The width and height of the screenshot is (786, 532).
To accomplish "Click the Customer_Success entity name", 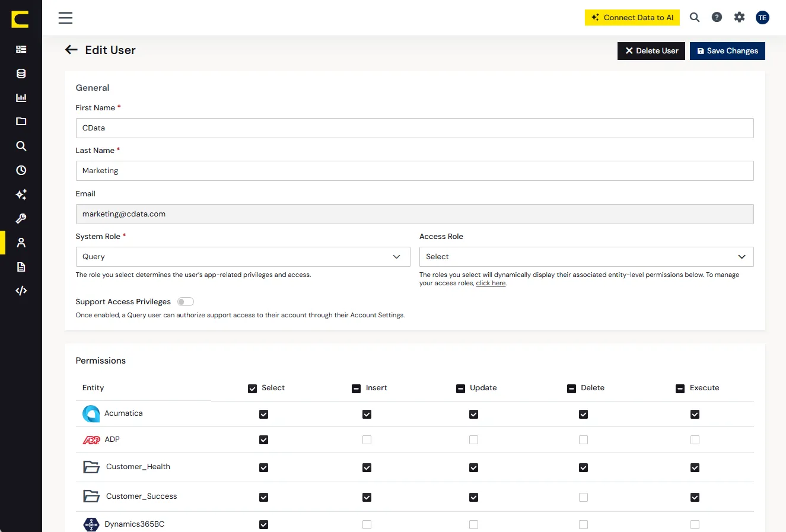I will click(x=142, y=496).
